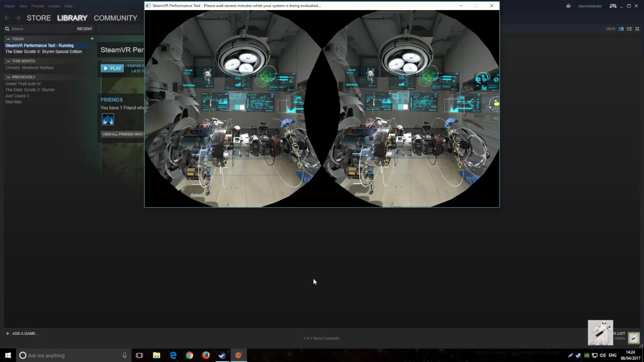The height and width of the screenshot is (362, 644).
Task: Open the Games menu in Steam
Action: tap(54, 6)
